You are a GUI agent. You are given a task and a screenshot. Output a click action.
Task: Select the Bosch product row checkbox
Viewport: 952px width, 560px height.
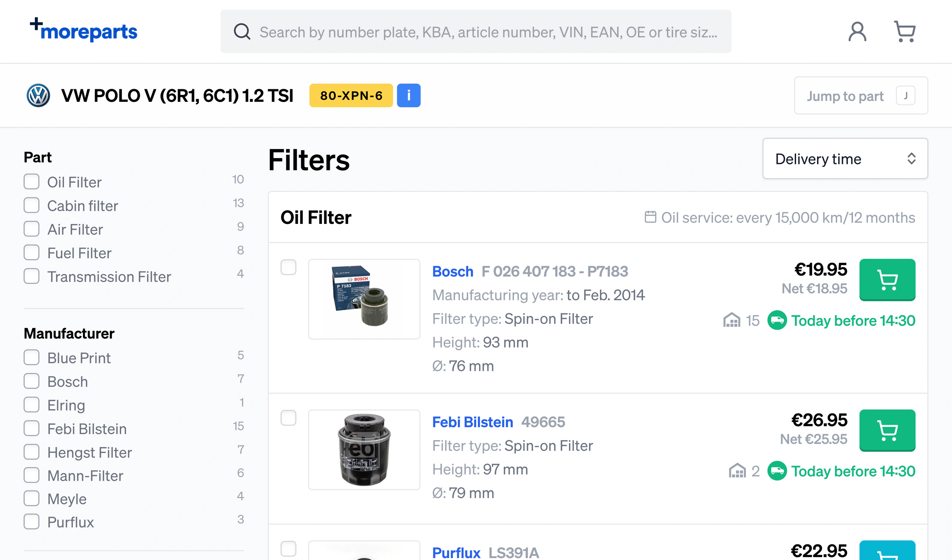click(288, 267)
